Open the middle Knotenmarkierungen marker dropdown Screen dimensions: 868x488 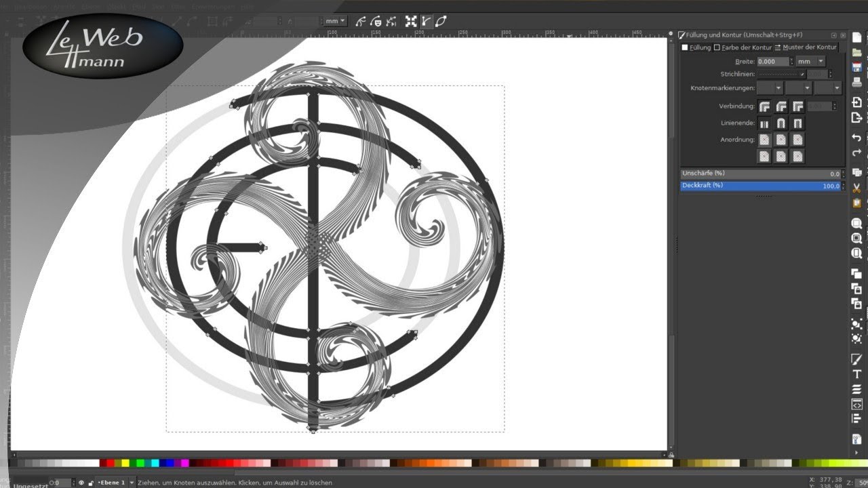coord(799,88)
